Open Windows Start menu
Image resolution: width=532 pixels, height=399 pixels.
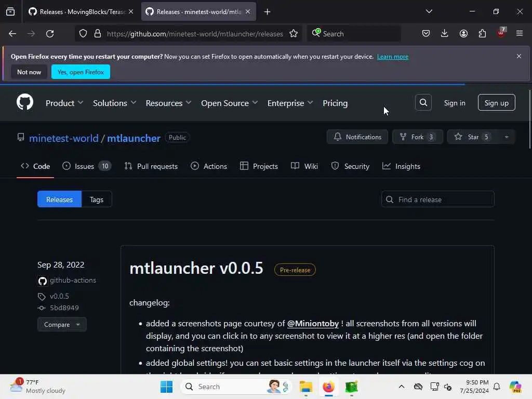(x=166, y=387)
